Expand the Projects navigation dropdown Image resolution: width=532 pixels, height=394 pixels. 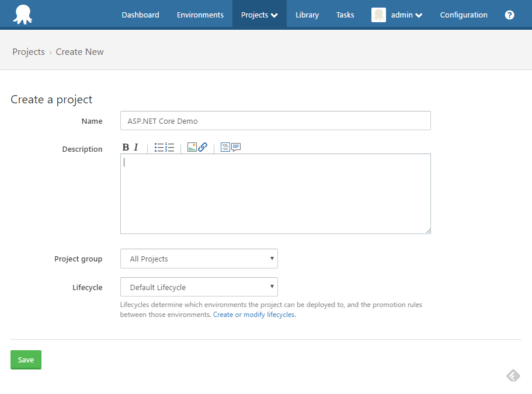point(259,15)
